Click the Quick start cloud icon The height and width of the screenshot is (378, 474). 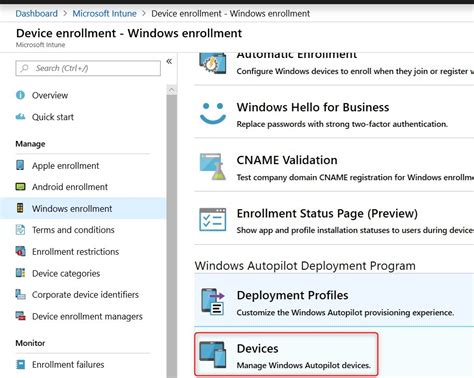tap(20, 117)
